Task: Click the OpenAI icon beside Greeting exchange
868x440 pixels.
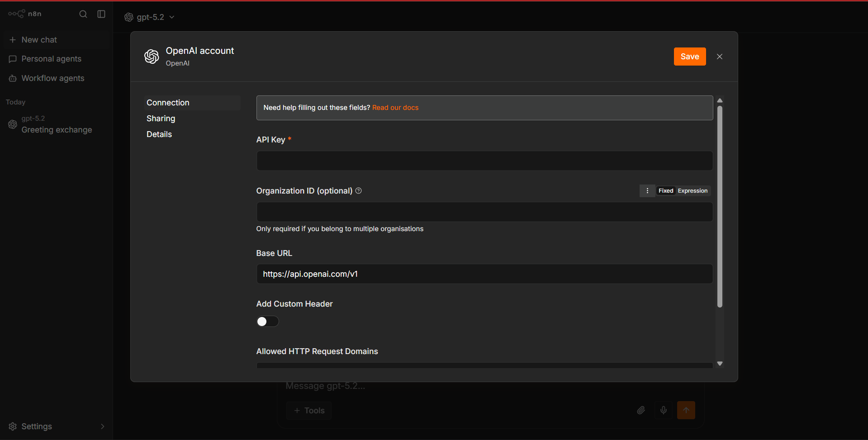Action: coord(13,124)
